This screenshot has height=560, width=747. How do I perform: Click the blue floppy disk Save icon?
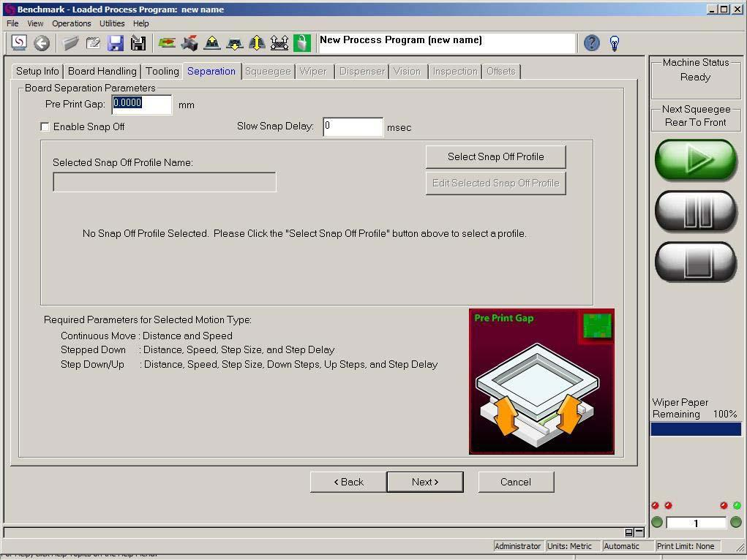tap(116, 43)
